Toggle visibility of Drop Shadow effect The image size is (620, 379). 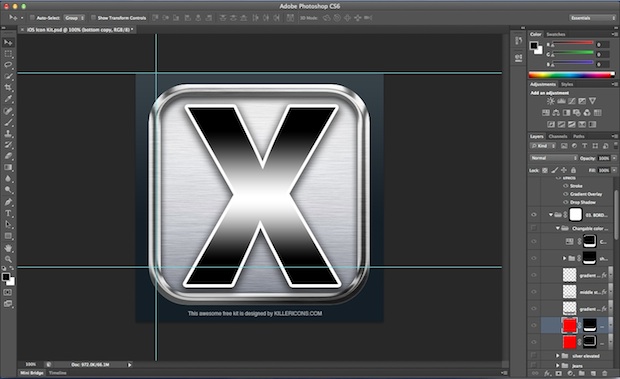[x=565, y=202]
